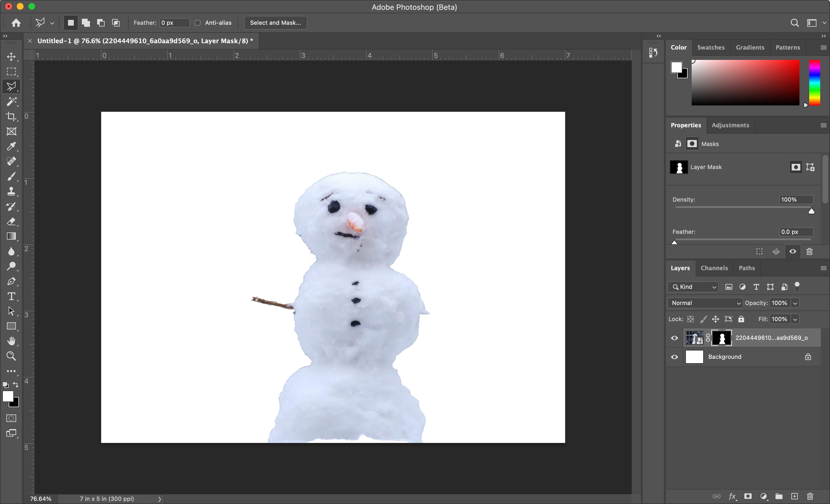Image resolution: width=830 pixels, height=504 pixels.
Task: Open the Normal blend mode dropdown
Action: [705, 303]
